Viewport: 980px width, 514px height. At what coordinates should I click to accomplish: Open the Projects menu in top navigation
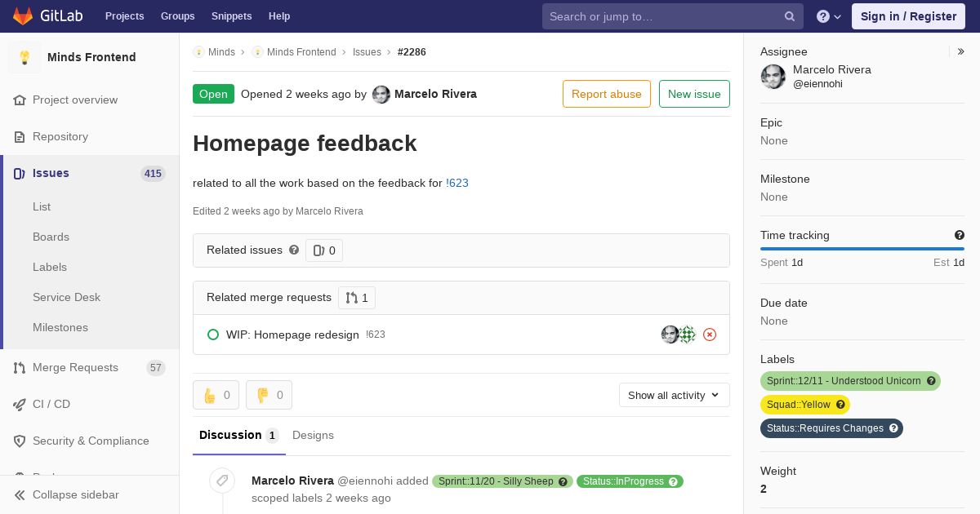point(124,16)
